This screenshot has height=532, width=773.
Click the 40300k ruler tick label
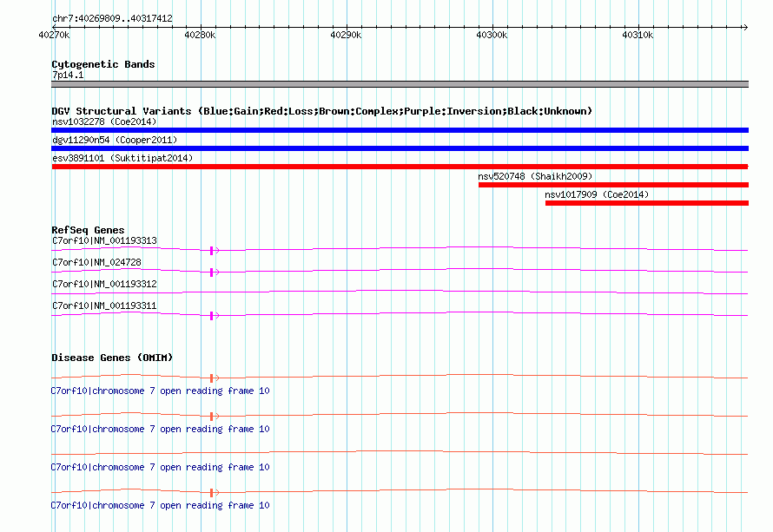(492, 35)
